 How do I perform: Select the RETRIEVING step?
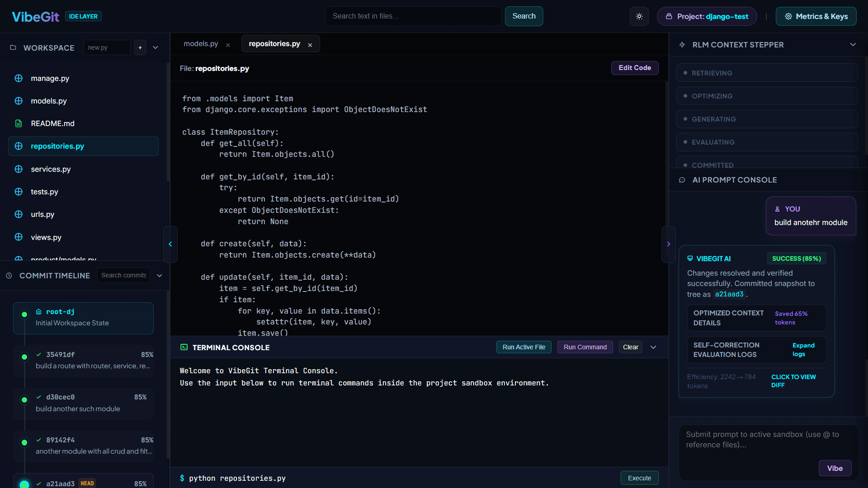click(x=767, y=73)
